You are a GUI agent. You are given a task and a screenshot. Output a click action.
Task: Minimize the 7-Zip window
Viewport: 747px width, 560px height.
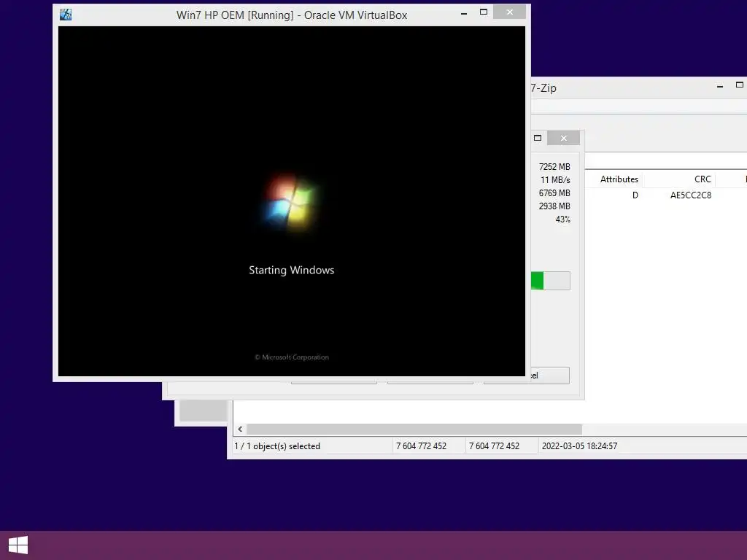point(720,86)
